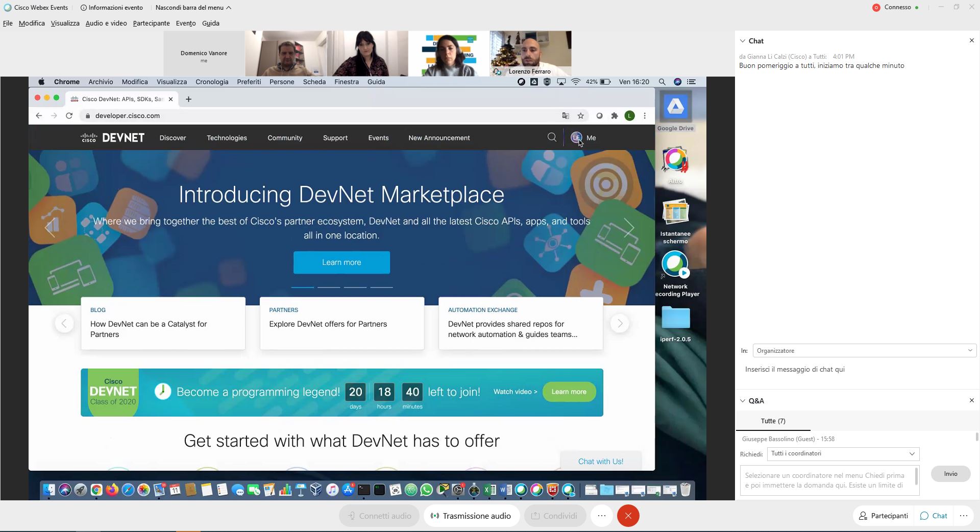Open the Cronologia menu in Chrome
Screen dimensions: 980x532
coord(212,82)
